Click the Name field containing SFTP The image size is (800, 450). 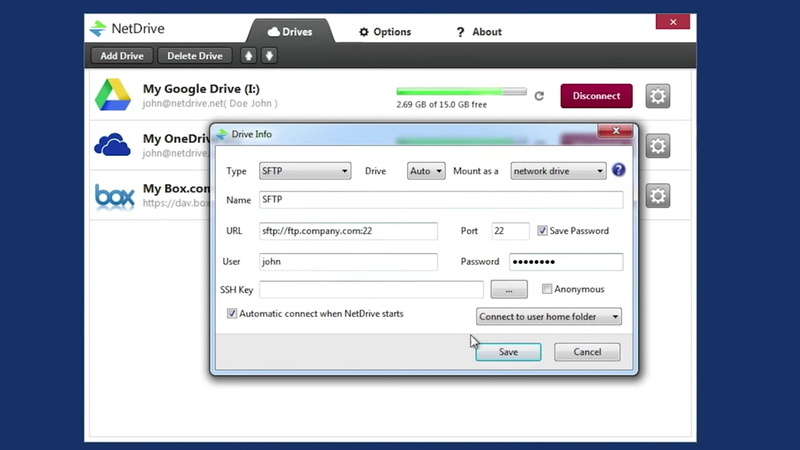click(x=441, y=199)
